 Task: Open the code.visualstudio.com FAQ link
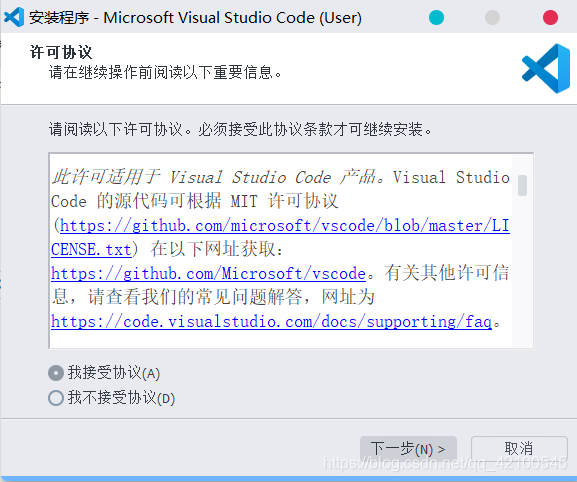(271, 322)
